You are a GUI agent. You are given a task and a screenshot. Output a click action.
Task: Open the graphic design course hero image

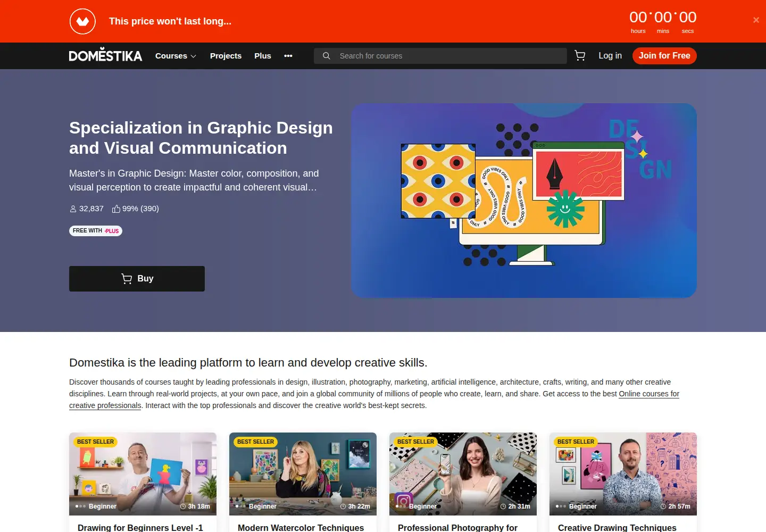pos(524,201)
